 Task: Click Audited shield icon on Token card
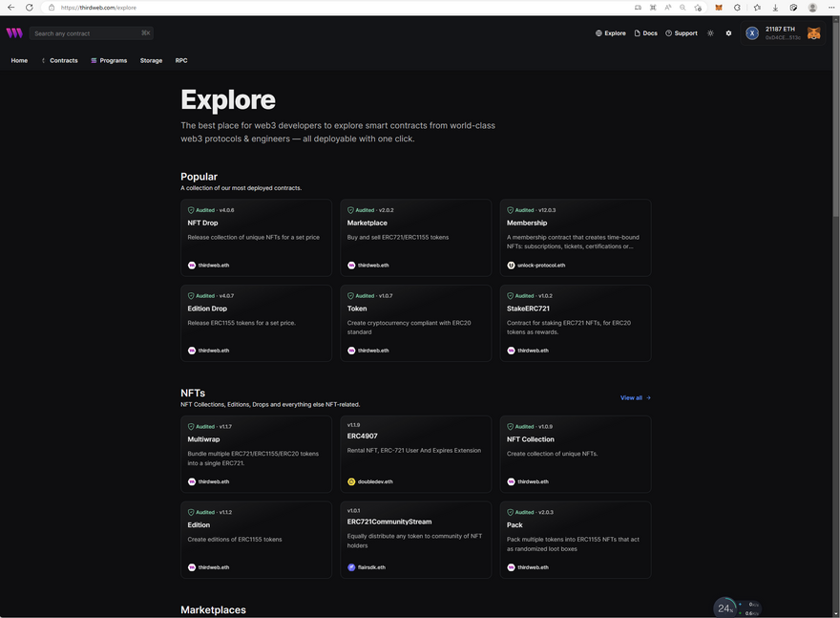click(351, 296)
